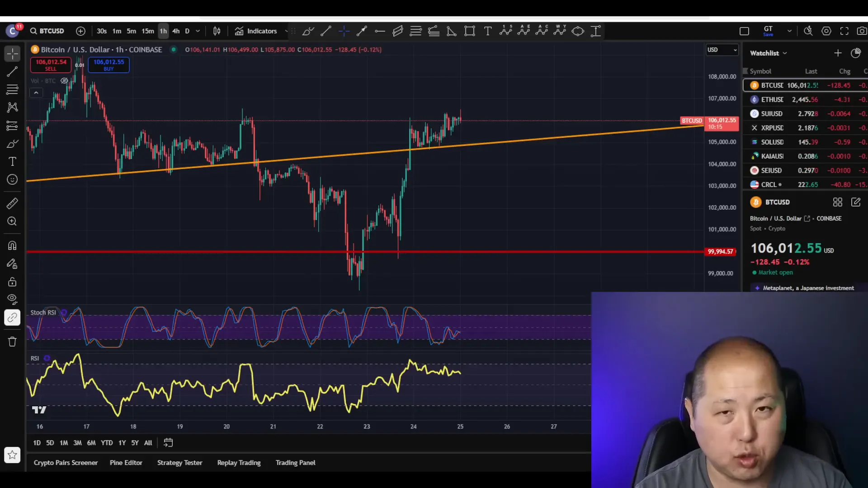Toggle hide all drawings eye icon
Viewport: 868px width, 488px height.
point(12,299)
